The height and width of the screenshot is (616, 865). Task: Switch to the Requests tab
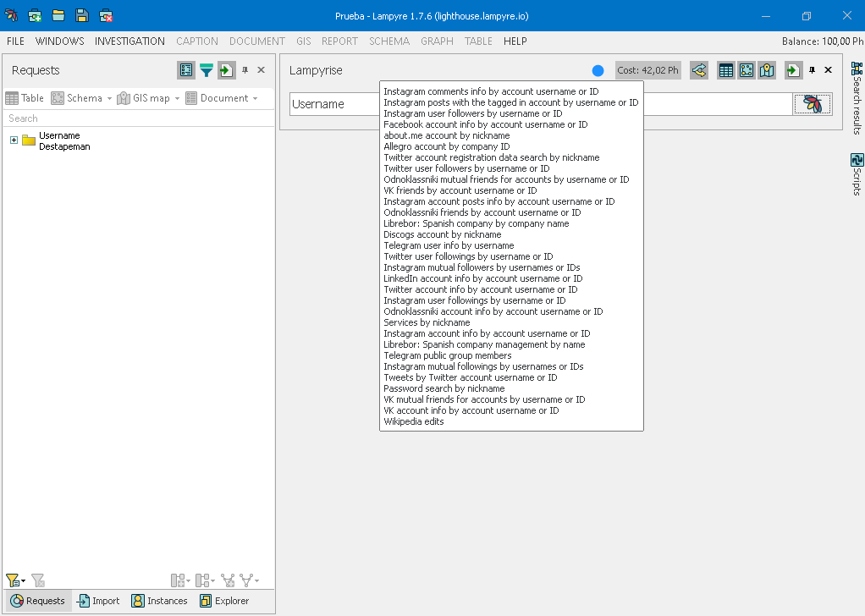coord(38,601)
